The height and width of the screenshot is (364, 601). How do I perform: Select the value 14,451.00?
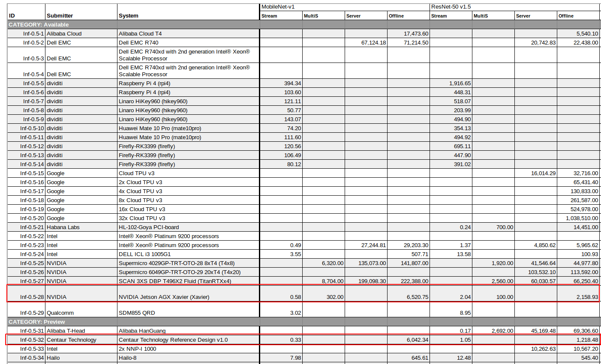pos(586,227)
